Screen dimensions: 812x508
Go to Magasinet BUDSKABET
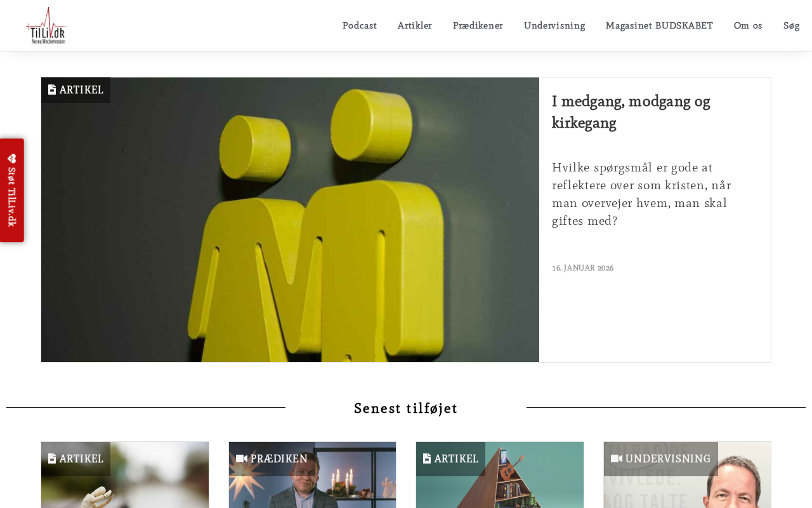tap(659, 25)
